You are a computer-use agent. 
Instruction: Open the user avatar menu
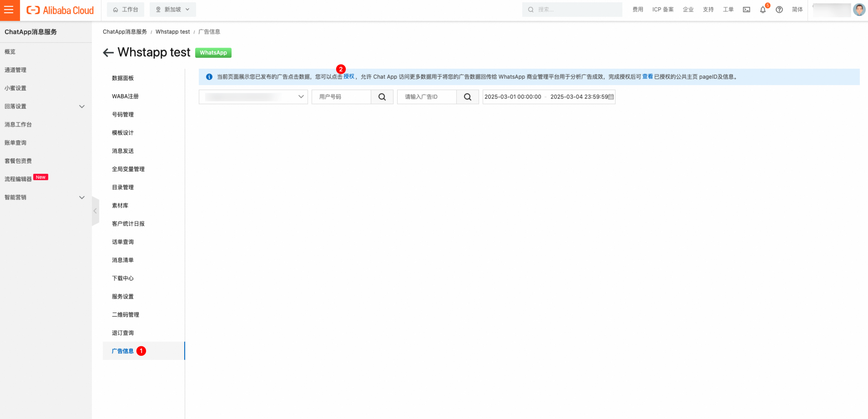click(x=859, y=10)
